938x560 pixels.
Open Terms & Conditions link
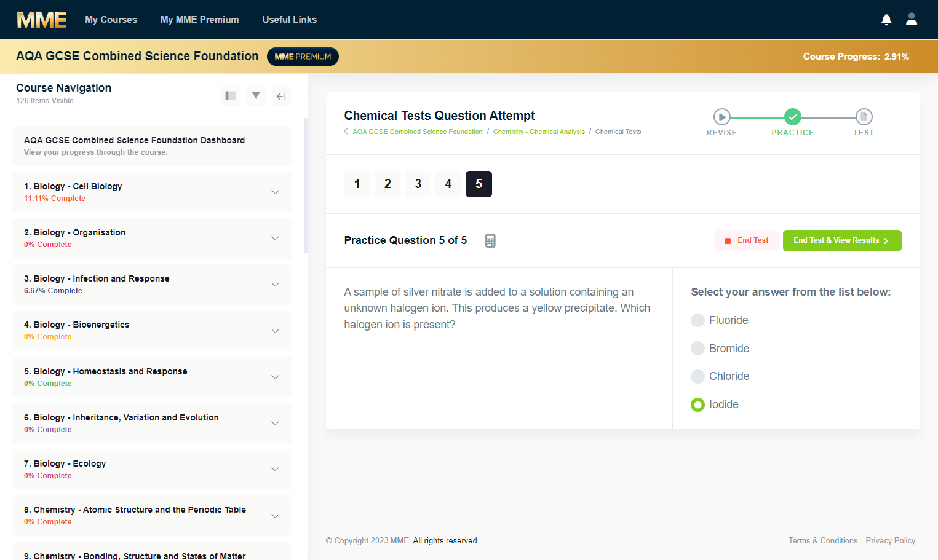tap(823, 540)
